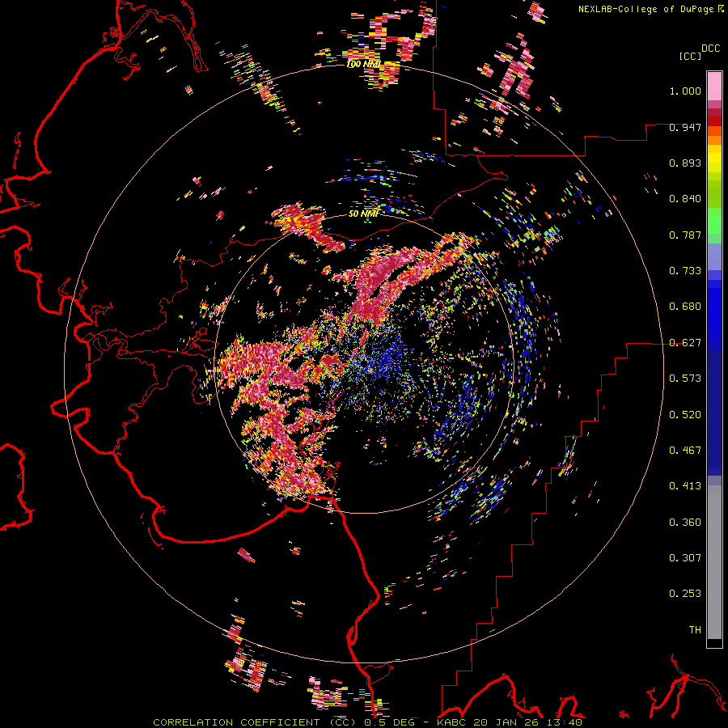Click the 0.413 scale label

[685, 486]
